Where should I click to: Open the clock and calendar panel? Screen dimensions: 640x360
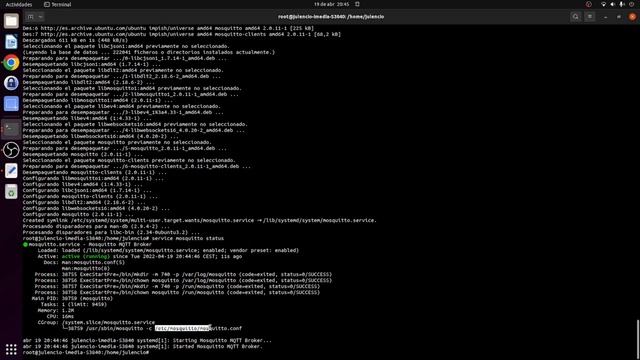click(331, 4)
